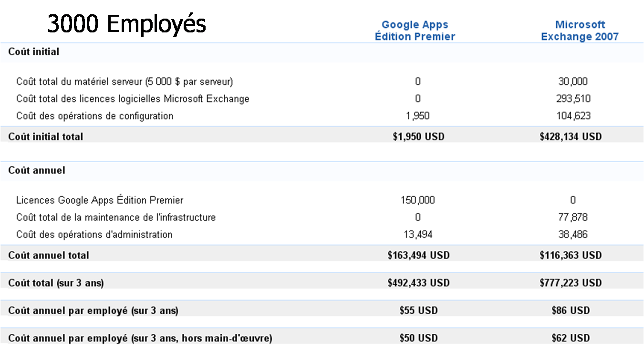Click the 'Coût initial' section heading
Screen dimensions: 644x351
[33, 52]
